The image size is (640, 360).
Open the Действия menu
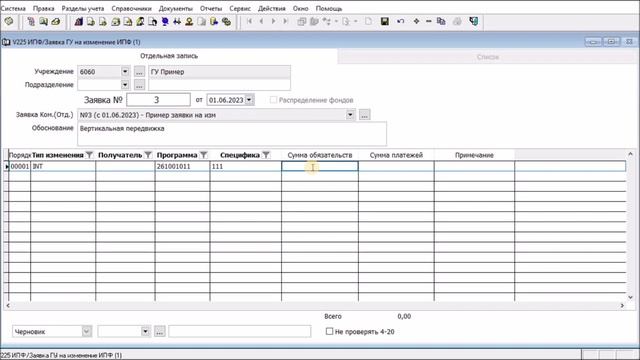click(x=272, y=8)
